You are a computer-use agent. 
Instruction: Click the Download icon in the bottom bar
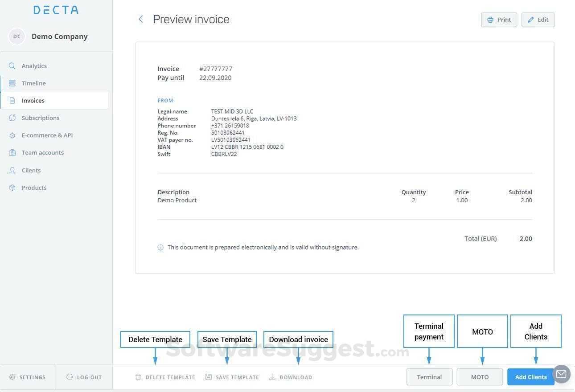coord(272,377)
